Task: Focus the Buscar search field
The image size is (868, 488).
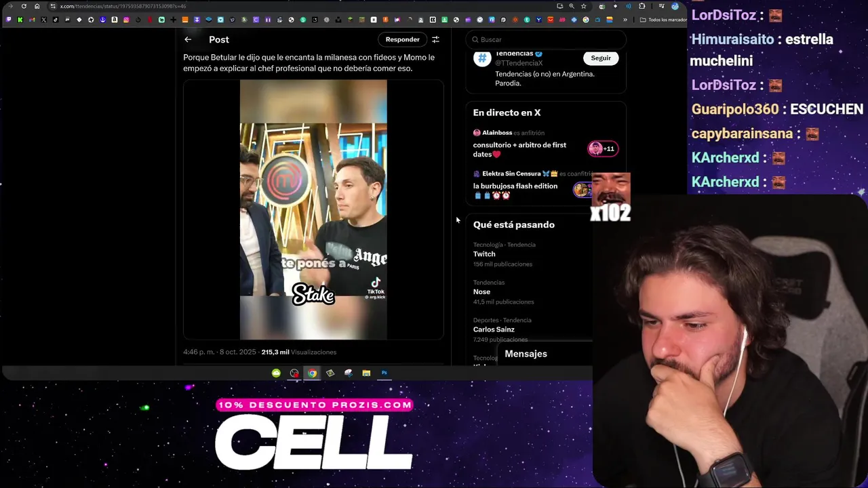Action: (546, 39)
